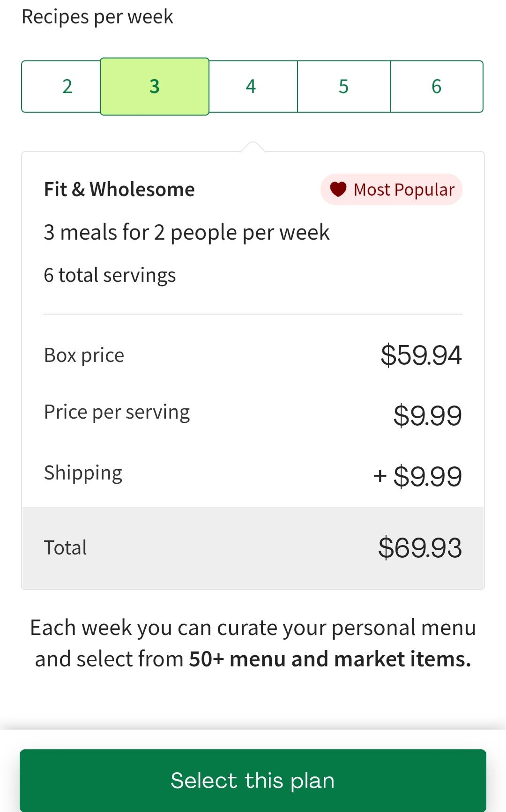Click the Box price label
The height and width of the screenshot is (812, 506).
(84, 355)
